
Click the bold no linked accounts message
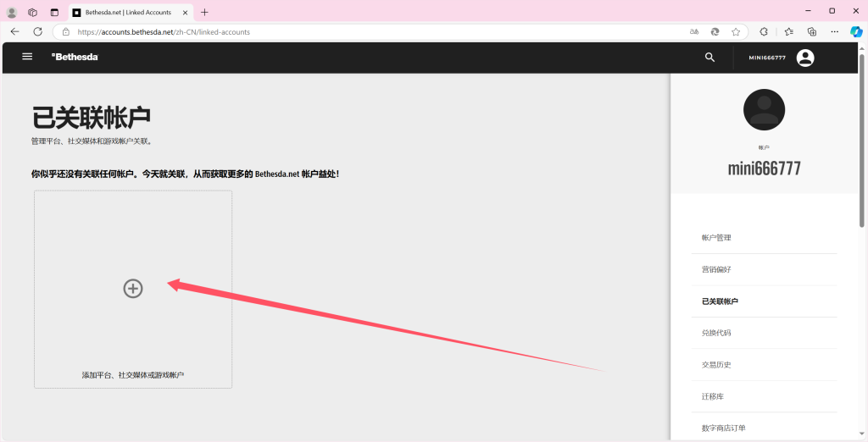pos(186,174)
